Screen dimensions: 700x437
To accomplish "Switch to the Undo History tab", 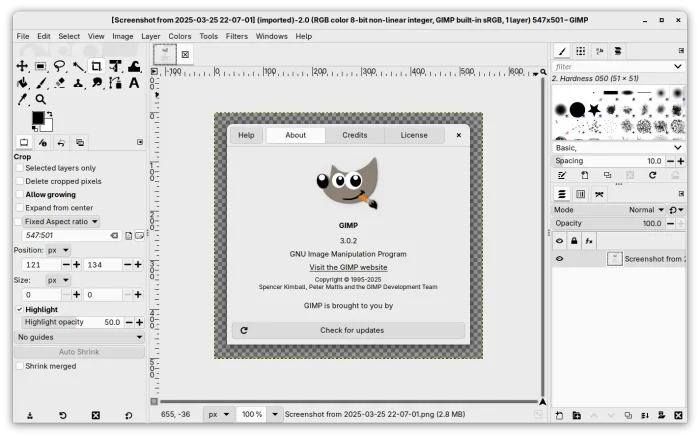I will 61,143.
